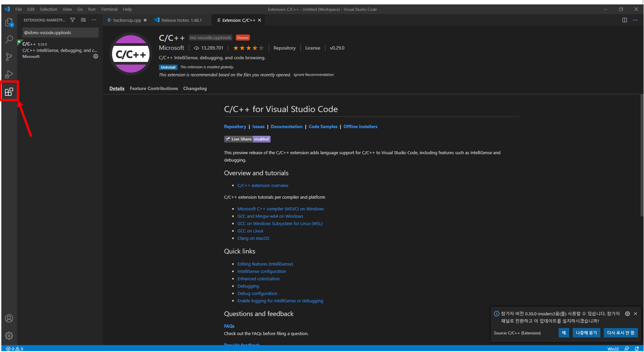Image resolution: width=644 pixels, height=352 pixels.
Task: Click the filter extensions funnel icon
Action: 72,20
